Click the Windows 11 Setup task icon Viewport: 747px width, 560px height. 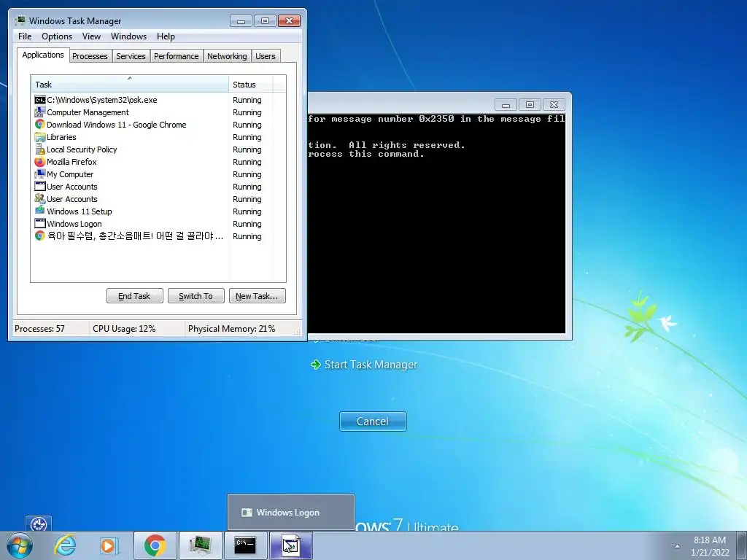pyautogui.click(x=40, y=211)
